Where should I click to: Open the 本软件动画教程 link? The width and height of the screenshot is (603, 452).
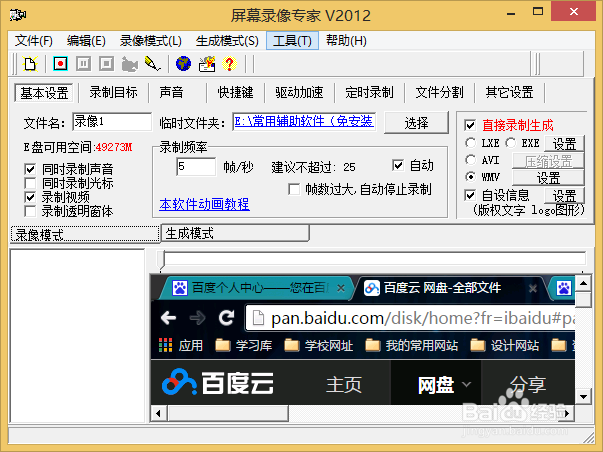[204, 204]
